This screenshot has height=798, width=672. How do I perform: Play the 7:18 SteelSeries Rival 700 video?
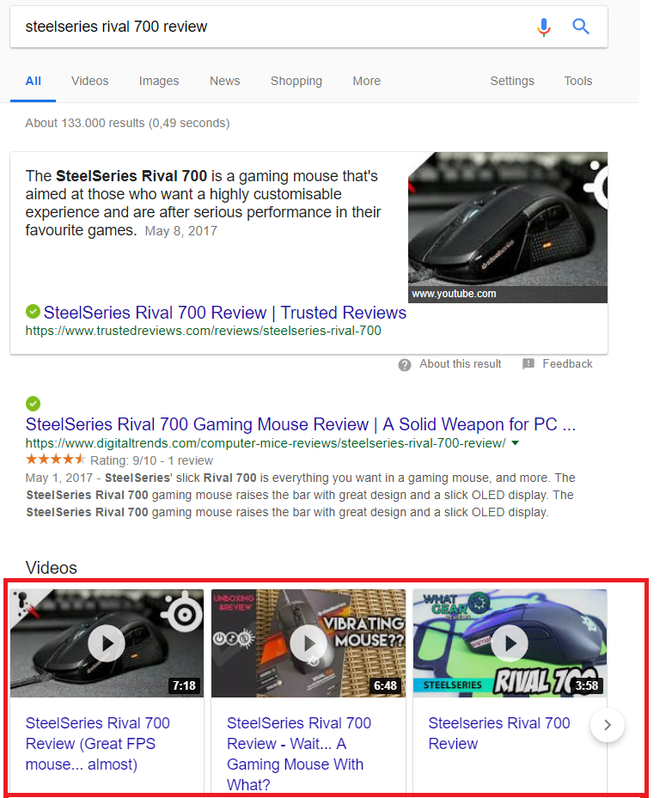(x=107, y=643)
